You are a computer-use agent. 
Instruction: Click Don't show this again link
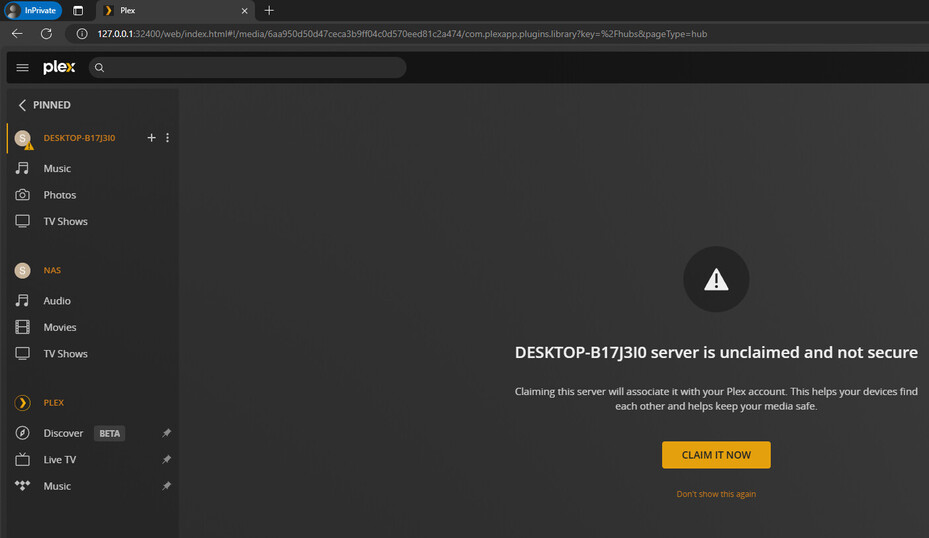click(716, 494)
